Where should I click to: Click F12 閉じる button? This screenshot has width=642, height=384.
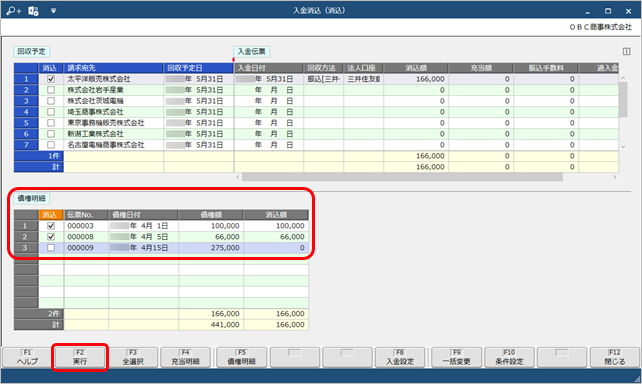[615, 357]
